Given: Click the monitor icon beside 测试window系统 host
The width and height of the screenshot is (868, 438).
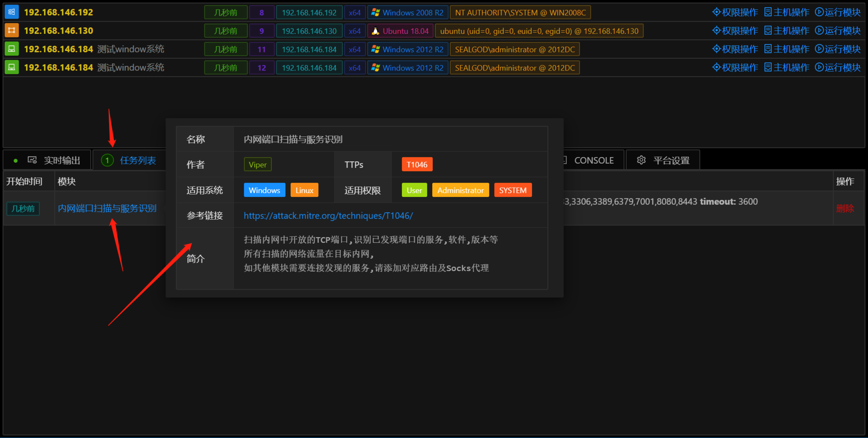Looking at the screenshot, I should click(11, 49).
